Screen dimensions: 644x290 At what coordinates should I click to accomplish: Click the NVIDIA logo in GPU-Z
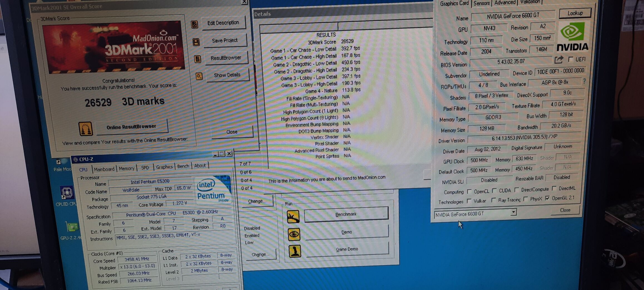[573, 37]
